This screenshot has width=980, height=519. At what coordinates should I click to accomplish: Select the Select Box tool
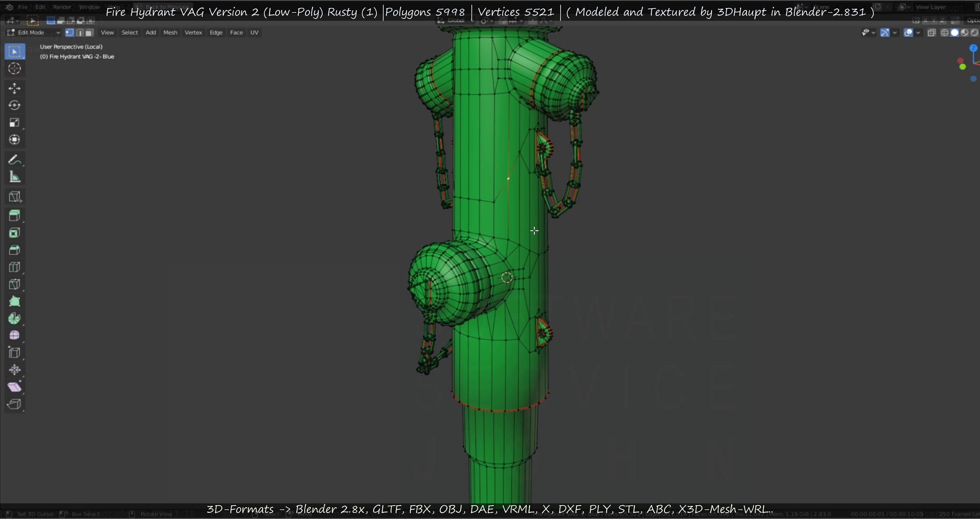15,51
